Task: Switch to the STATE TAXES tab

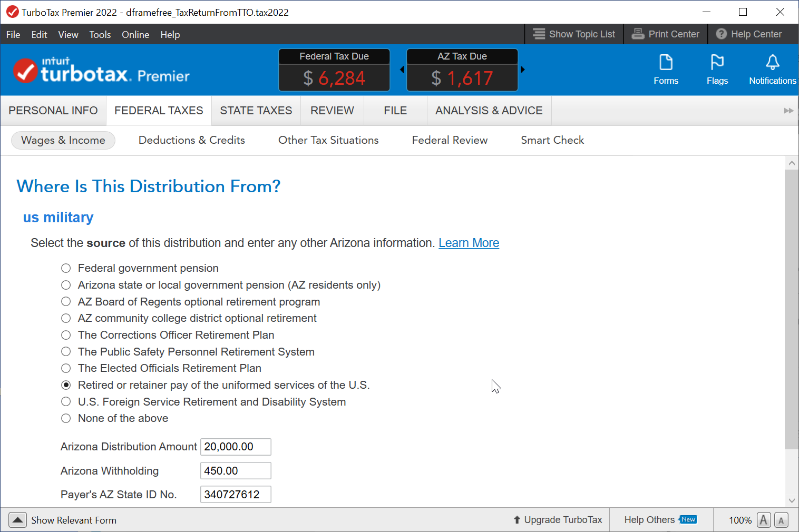Action: pyautogui.click(x=256, y=111)
